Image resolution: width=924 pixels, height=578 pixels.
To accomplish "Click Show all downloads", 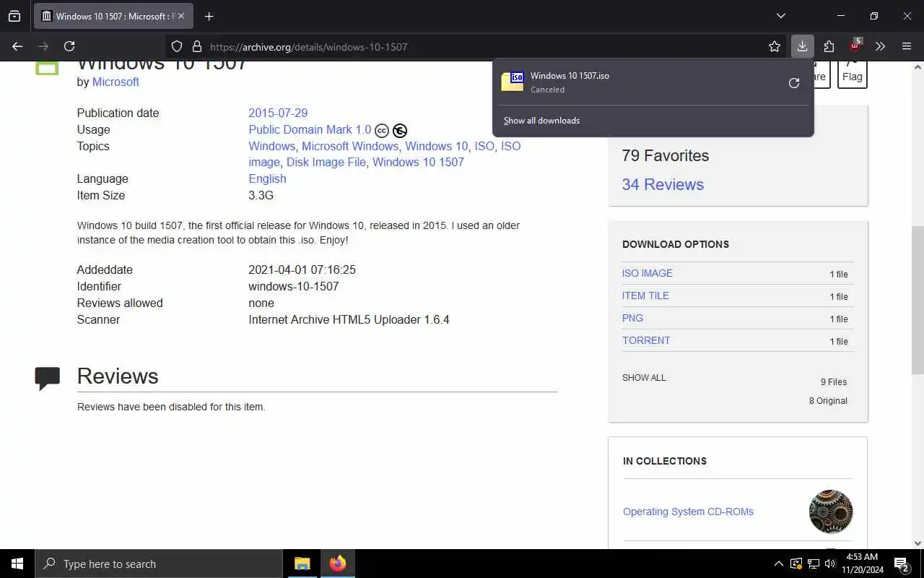I will coord(541,121).
